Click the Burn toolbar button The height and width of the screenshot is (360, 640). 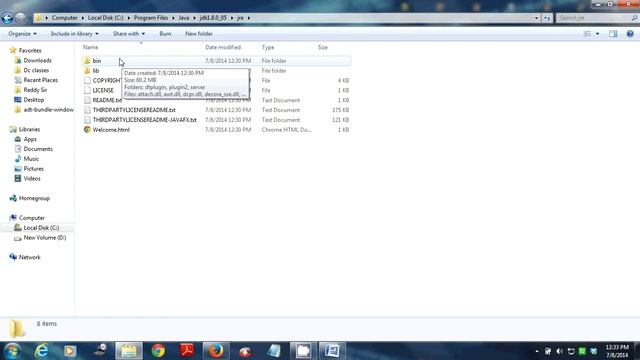[x=165, y=33]
